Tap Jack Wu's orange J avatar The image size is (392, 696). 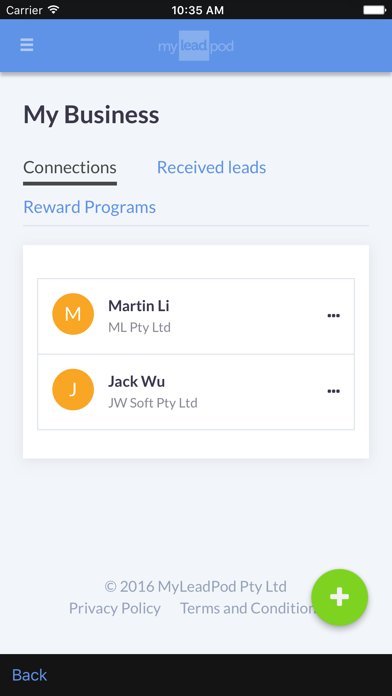[73, 389]
